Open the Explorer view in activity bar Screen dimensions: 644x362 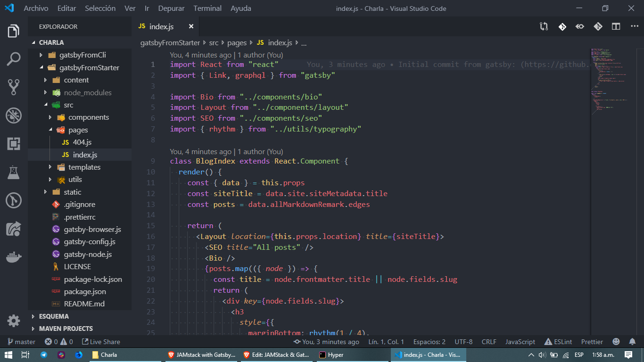coord(14,31)
